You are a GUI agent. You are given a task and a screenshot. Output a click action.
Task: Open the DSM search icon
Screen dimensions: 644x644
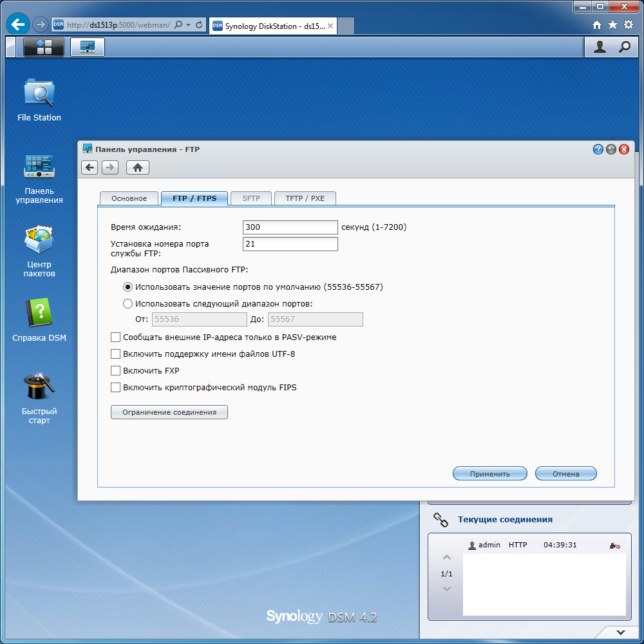pos(624,47)
